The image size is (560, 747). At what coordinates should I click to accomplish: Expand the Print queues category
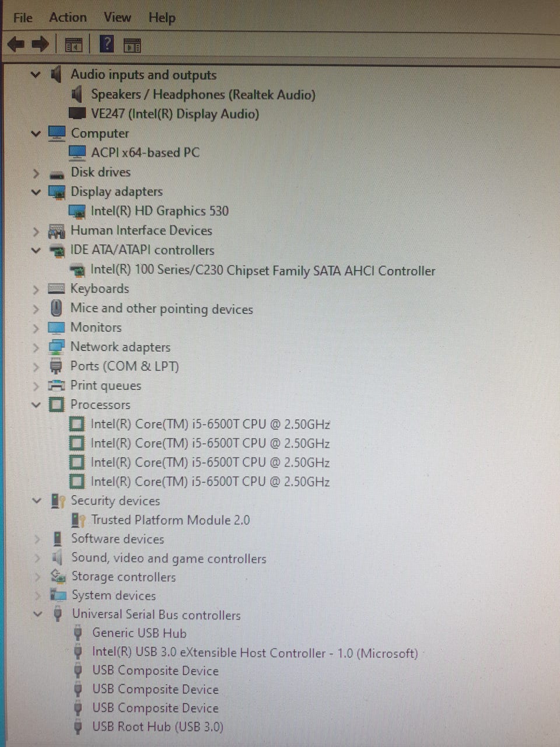click(x=36, y=386)
